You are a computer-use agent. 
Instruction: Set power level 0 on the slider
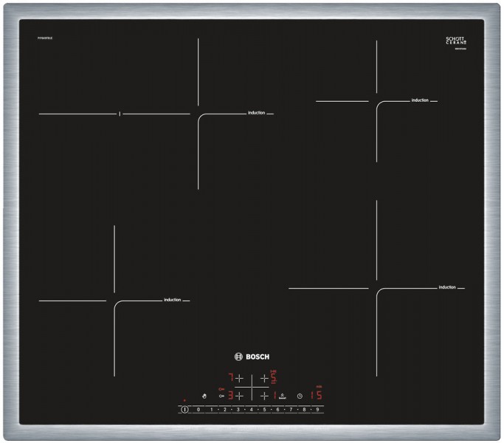click(x=199, y=410)
